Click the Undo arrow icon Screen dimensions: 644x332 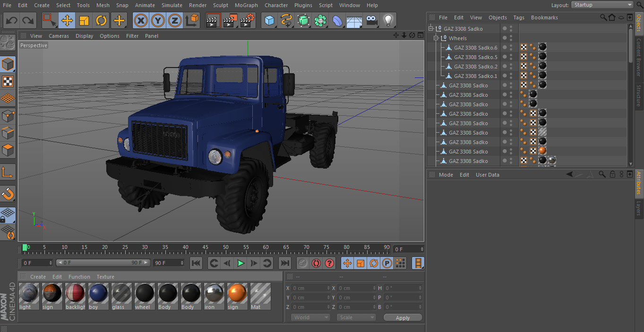12,20
